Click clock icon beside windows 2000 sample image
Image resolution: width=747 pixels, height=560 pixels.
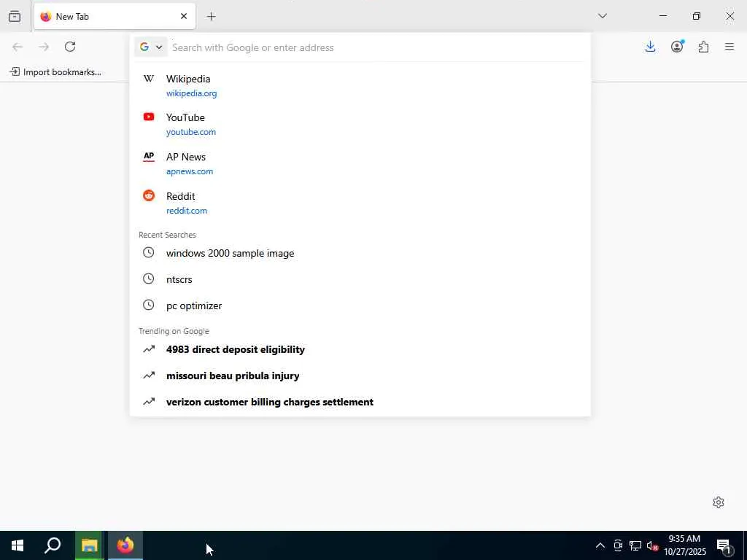click(149, 252)
